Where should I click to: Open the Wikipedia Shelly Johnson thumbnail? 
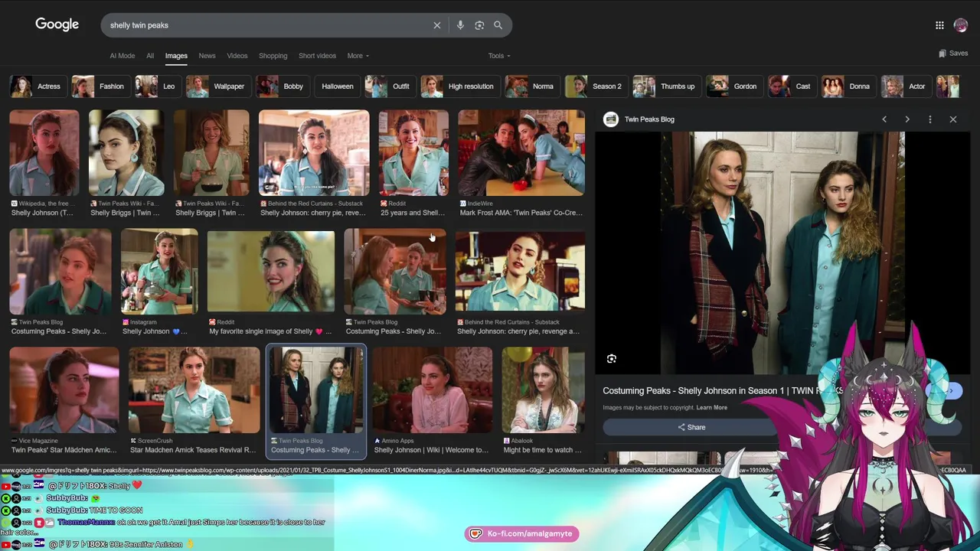[44, 153]
